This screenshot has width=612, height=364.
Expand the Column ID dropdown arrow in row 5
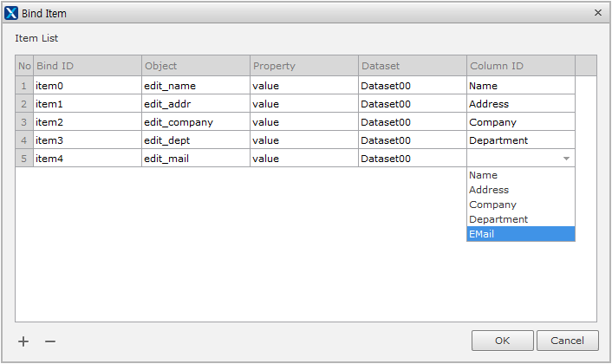[566, 159]
